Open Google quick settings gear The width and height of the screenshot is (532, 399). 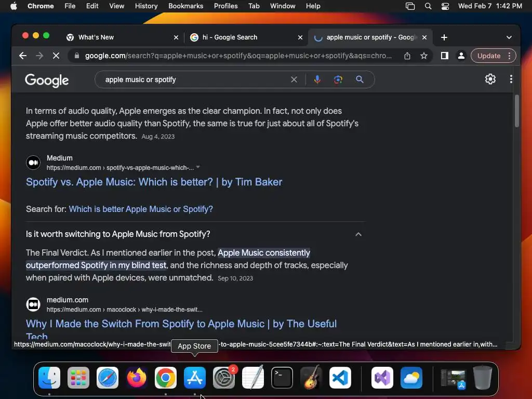pos(490,79)
